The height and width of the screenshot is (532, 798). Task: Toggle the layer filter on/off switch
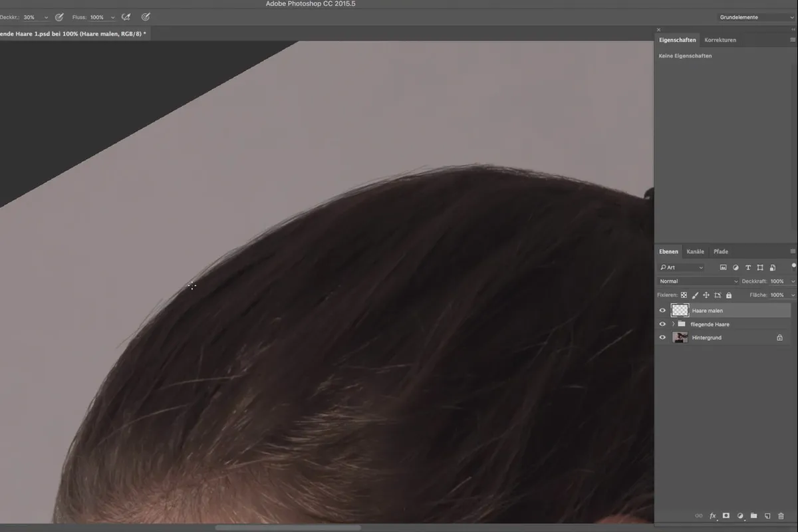tap(793, 266)
